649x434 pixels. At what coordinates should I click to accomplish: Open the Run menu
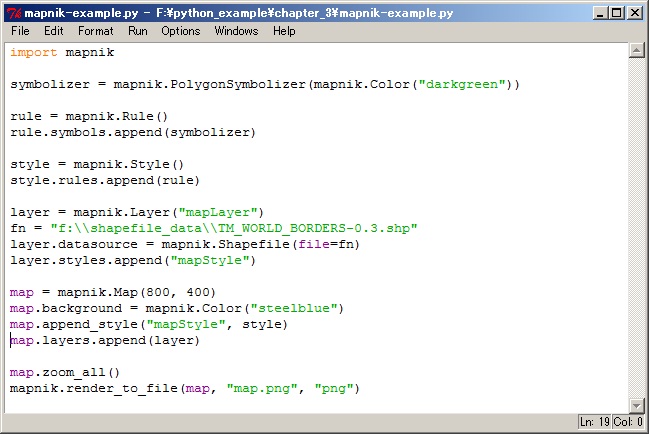coord(138,31)
